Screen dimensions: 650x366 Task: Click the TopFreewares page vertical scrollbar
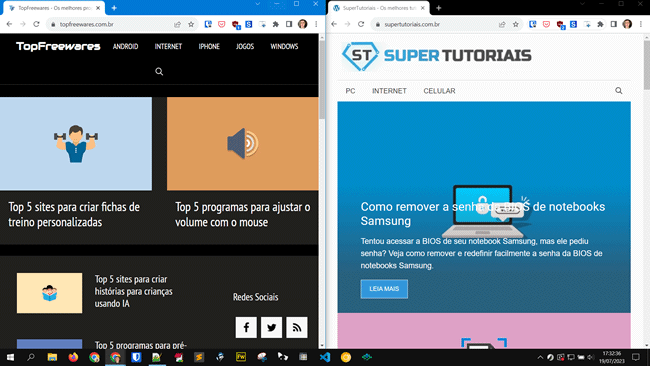click(322, 191)
